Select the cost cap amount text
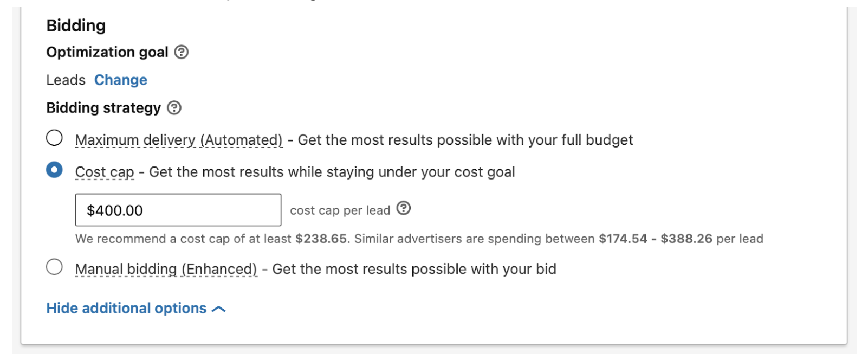The image size is (868, 359). 114,210
